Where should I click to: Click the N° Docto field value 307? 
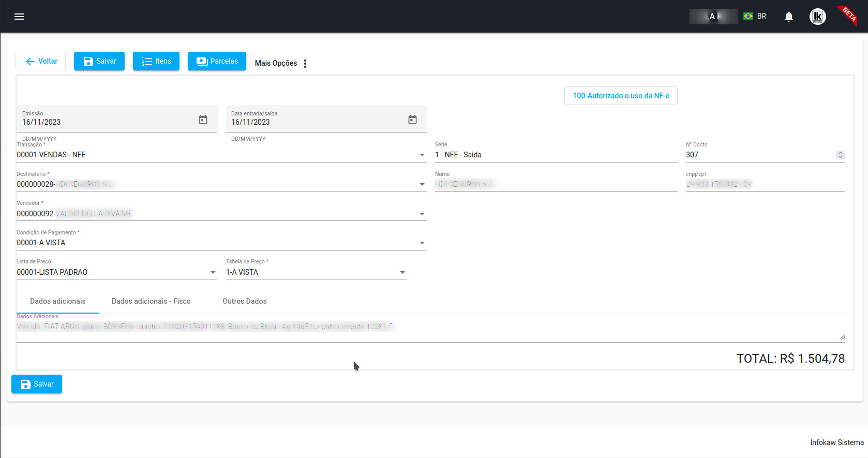pyautogui.click(x=692, y=155)
